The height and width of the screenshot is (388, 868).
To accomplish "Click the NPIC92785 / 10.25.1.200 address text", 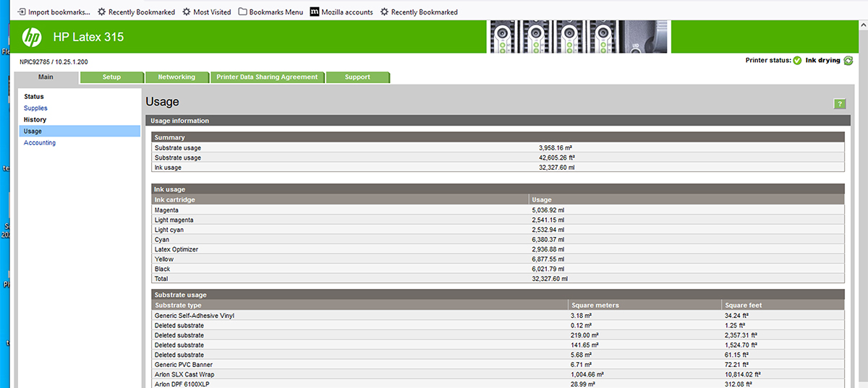I will (x=54, y=62).
